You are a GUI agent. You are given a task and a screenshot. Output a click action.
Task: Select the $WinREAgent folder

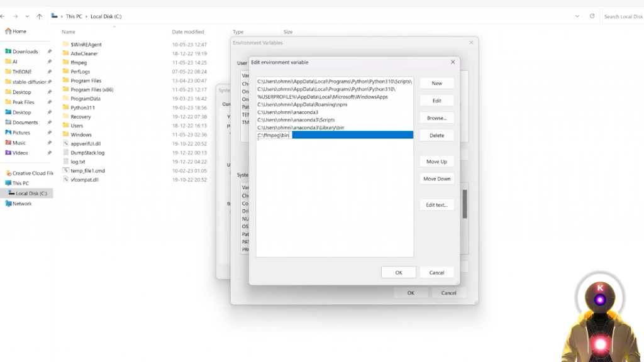(86, 45)
